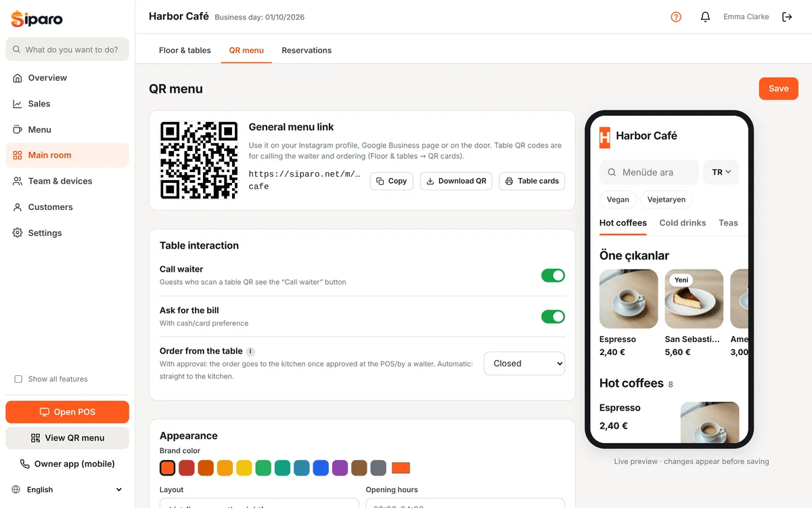The height and width of the screenshot is (508, 812).
Task: Check the Show all features checkbox
Action: [18, 379]
